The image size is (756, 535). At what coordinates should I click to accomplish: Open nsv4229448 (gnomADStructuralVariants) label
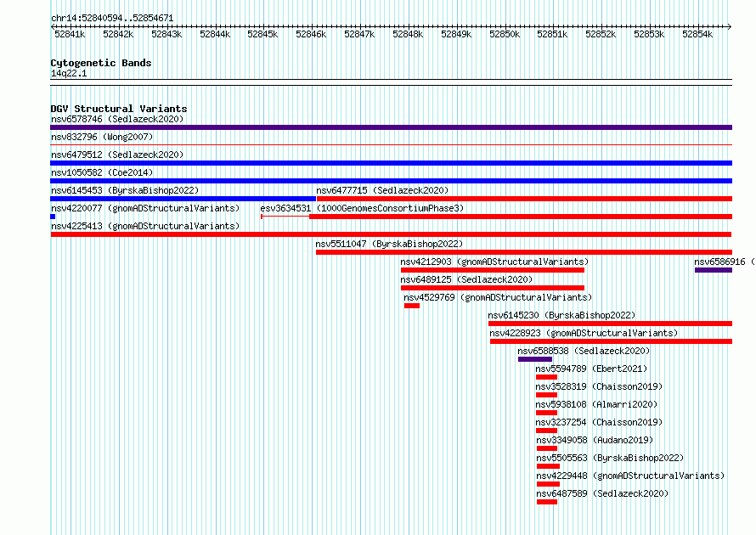pos(630,476)
